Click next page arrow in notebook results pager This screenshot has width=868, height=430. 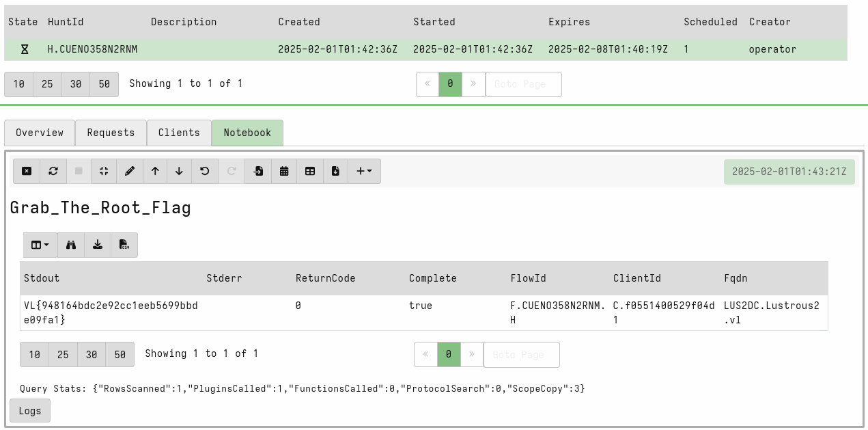click(x=472, y=354)
